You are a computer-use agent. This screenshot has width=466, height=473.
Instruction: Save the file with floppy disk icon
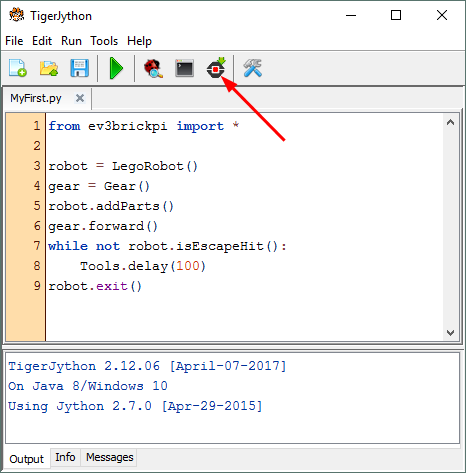[x=79, y=68]
